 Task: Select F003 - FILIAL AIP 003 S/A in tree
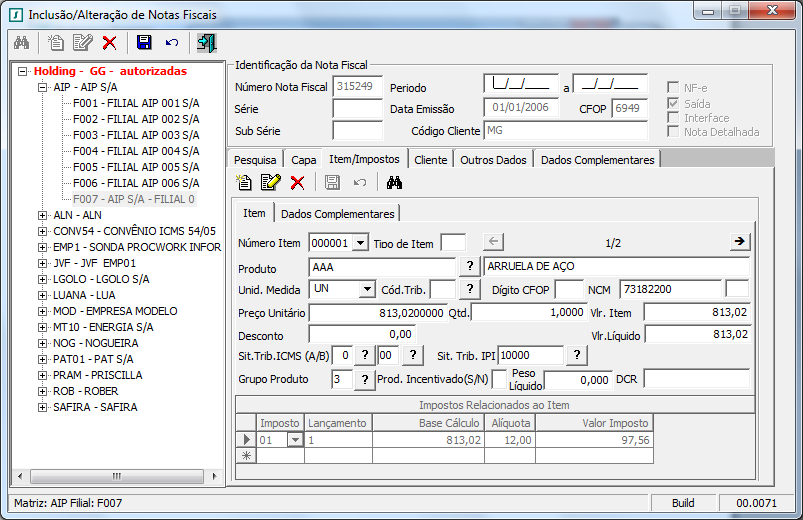click(x=135, y=135)
